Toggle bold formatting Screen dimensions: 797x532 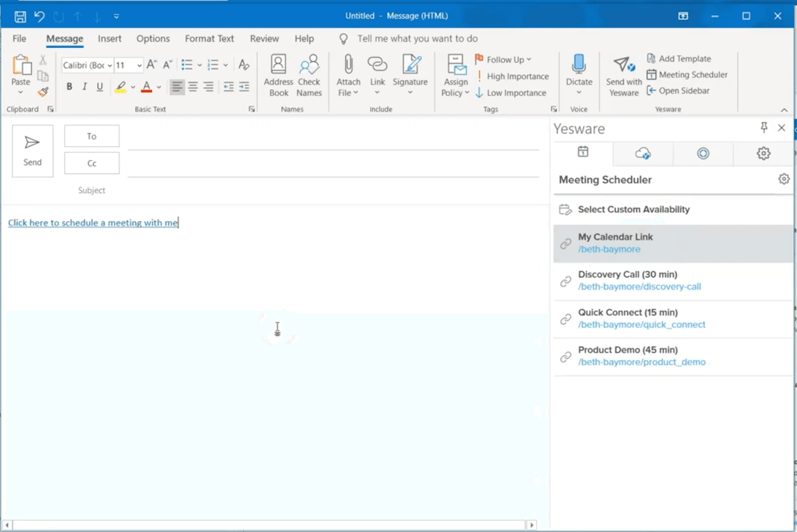point(69,86)
